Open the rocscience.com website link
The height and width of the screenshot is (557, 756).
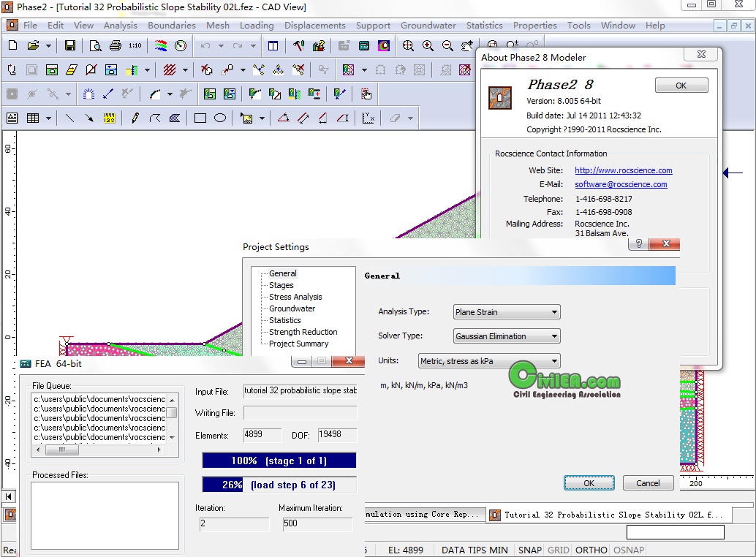point(623,170)
